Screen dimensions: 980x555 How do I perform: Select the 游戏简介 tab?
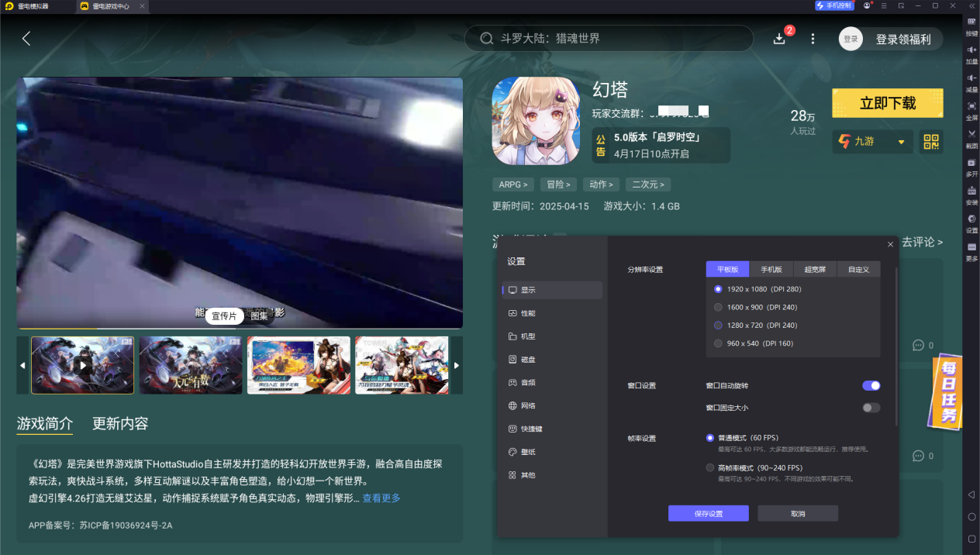45,423
